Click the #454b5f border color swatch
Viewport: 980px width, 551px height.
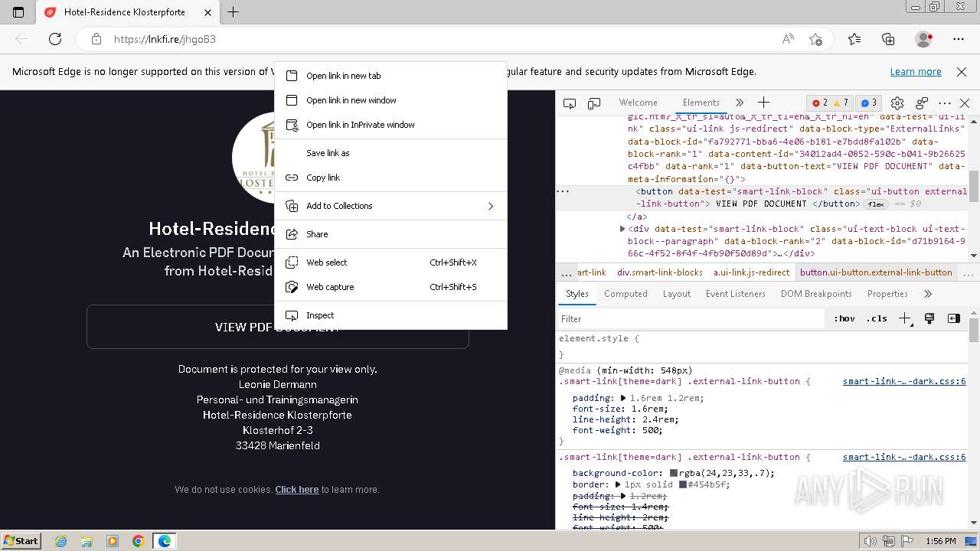click(683, 484)
